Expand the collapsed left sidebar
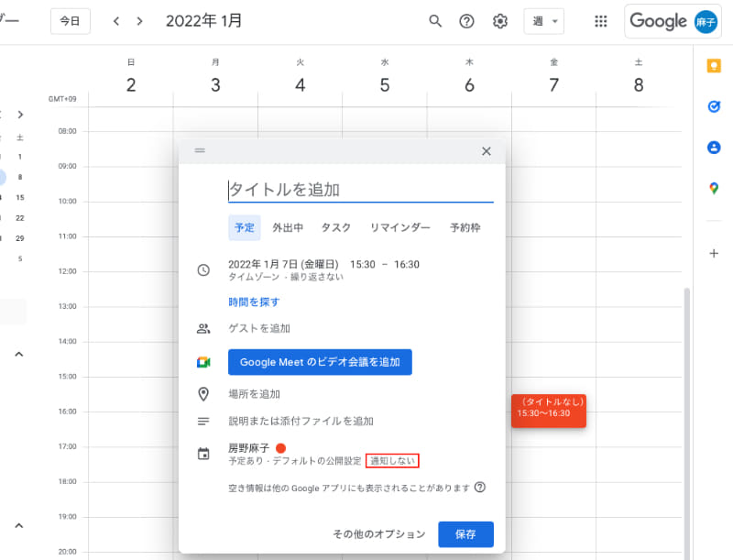The image size is (733, 560). (18, 115)
